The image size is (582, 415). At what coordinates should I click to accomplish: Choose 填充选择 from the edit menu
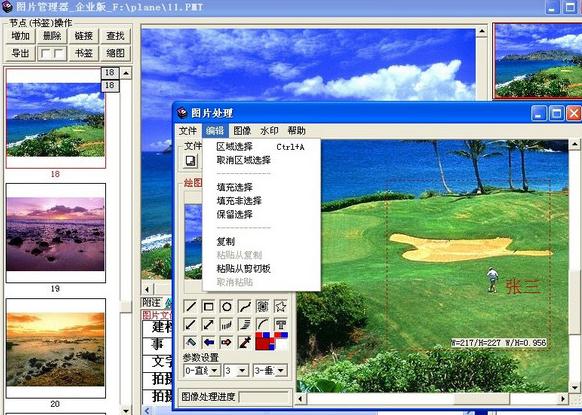(x=235, y=187)
